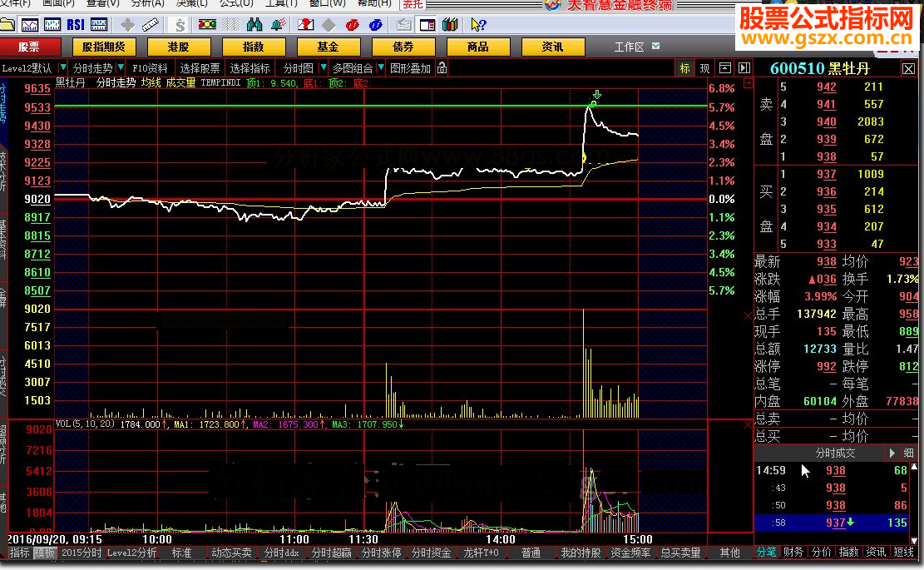
Task: Open the 分析(A) menu
Action: coord(147,3)
